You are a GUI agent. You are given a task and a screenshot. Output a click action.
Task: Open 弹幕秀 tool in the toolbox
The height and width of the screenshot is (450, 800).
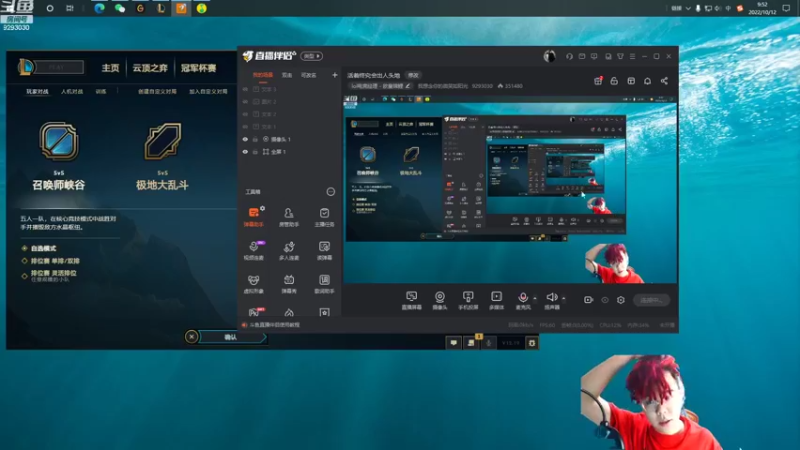(x=289, y=284)
